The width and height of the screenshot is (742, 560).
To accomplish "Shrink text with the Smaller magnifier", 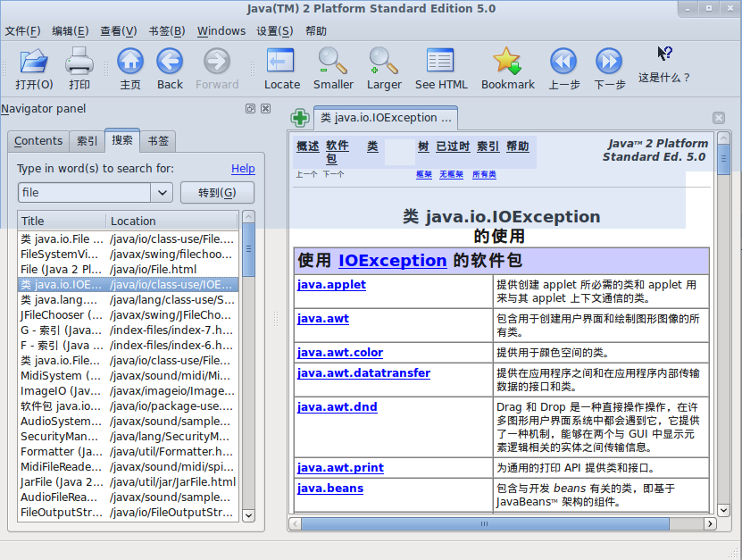I will tap(333, 62).
